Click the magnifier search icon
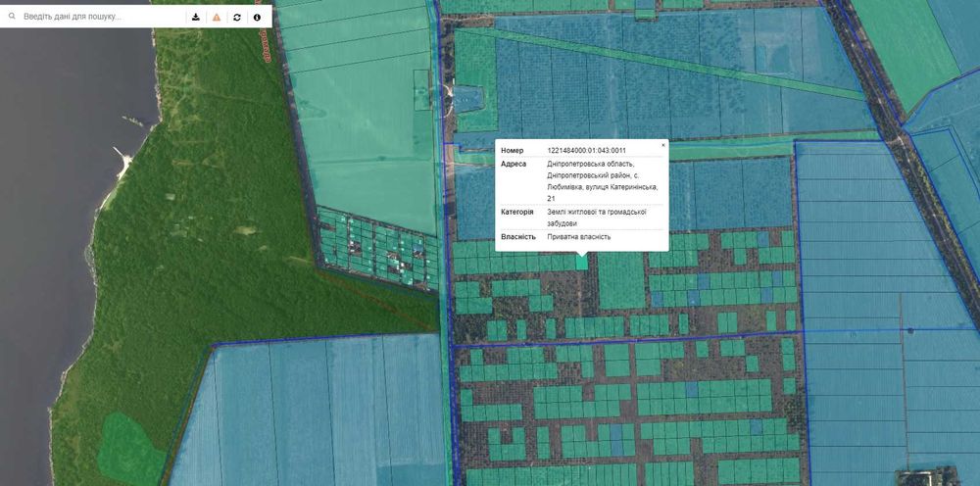Screen dimensions: 980x486 pos(11,17)
